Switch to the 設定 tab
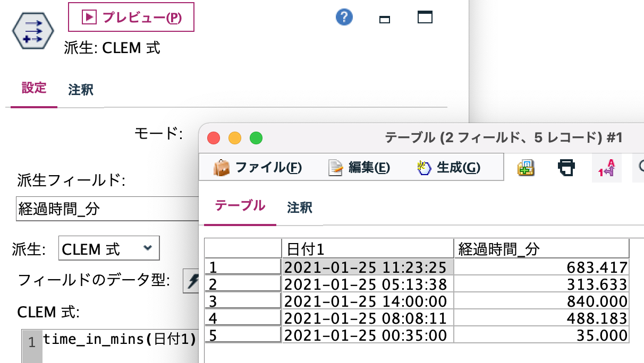 click(33, 89)
